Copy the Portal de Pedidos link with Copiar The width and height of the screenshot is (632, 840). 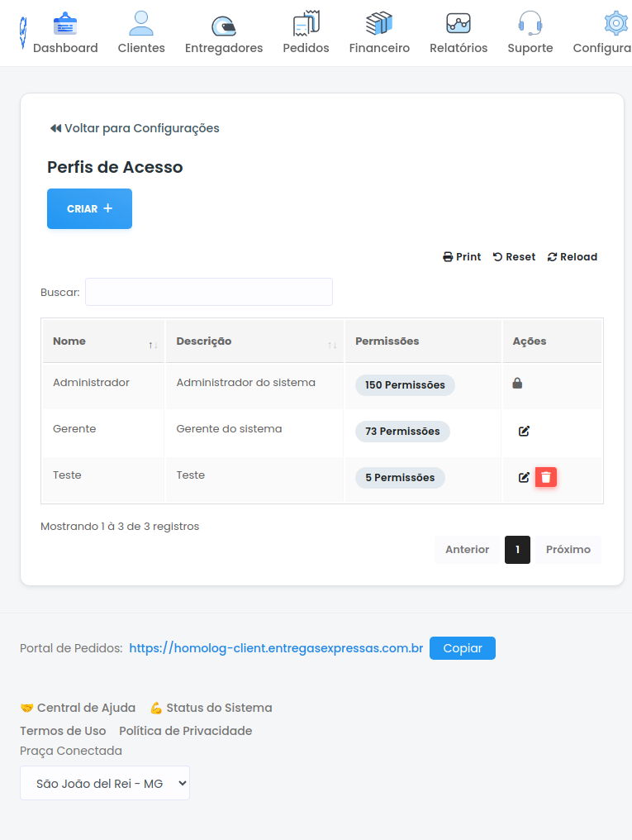(x=462, y=648)
